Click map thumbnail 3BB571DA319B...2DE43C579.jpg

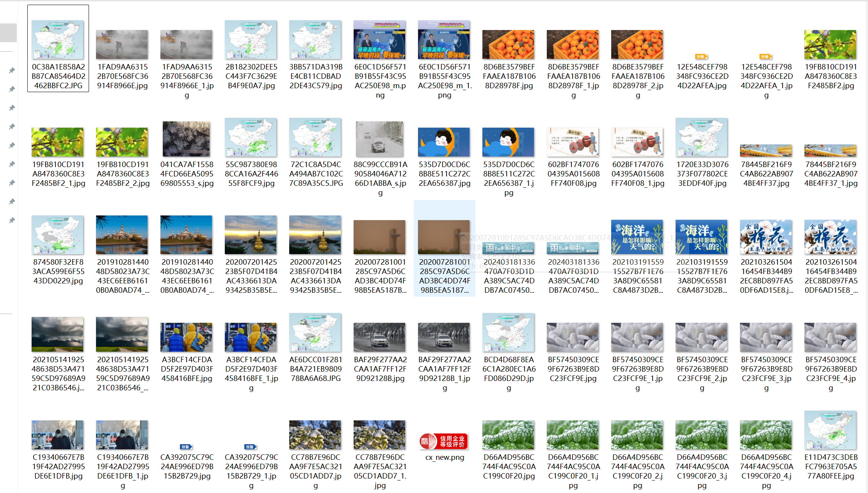click(315, 40)
